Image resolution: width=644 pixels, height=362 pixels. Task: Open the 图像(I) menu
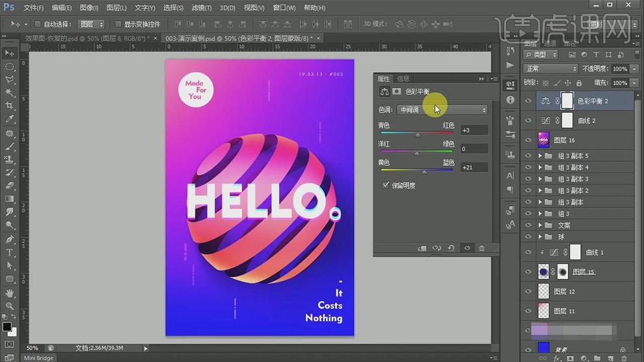(x=88, y=8)
